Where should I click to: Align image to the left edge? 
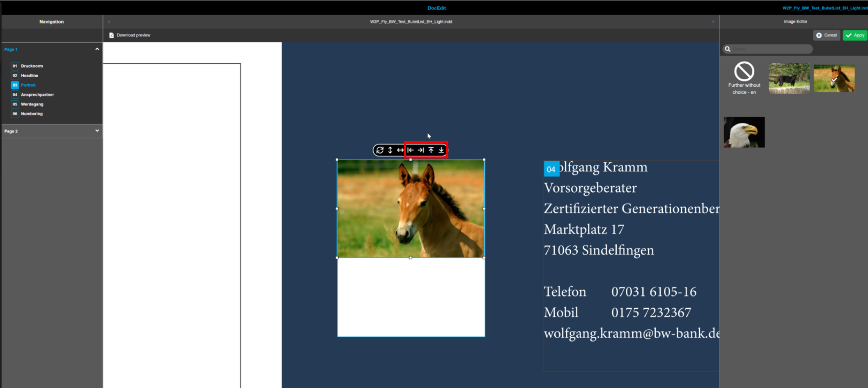[411, 150]
